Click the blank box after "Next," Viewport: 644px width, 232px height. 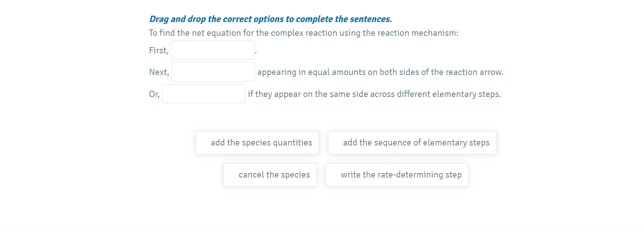pos(213,72)
